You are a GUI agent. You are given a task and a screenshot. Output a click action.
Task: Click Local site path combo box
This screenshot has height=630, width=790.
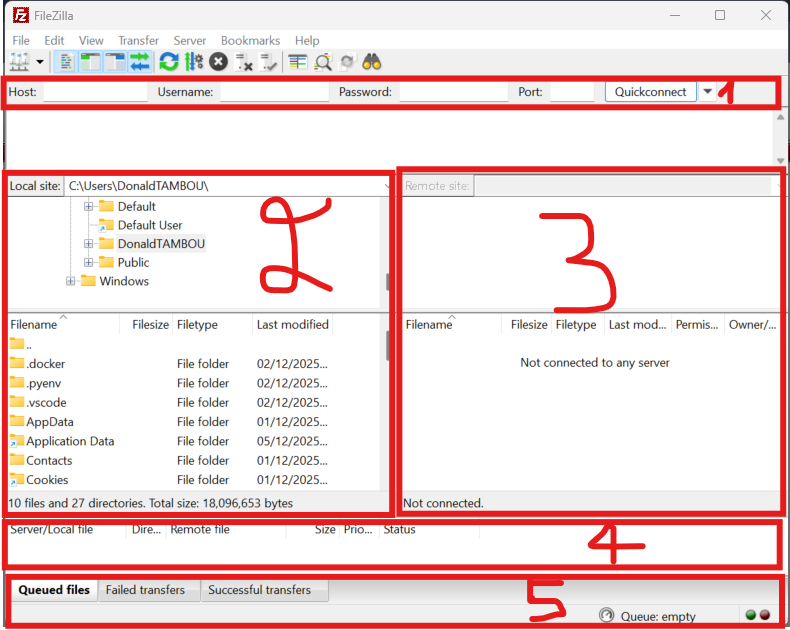click(x=227, y=186)
